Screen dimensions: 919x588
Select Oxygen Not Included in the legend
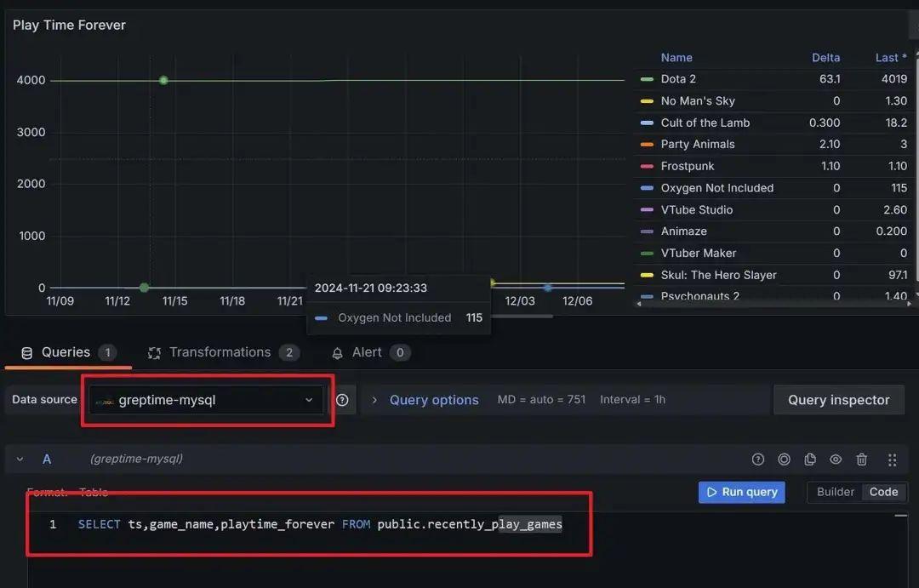tap(716, 188)
